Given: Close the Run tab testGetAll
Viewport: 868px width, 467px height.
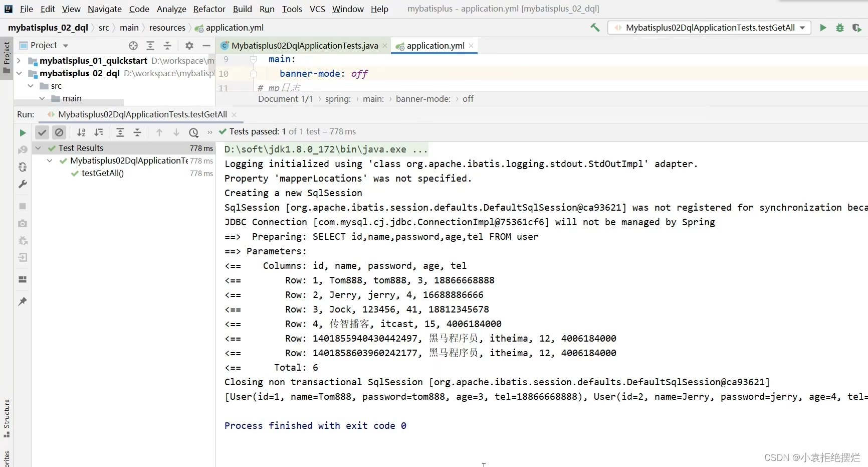Looking at the screenshot, I should click(x=234, y=114).
